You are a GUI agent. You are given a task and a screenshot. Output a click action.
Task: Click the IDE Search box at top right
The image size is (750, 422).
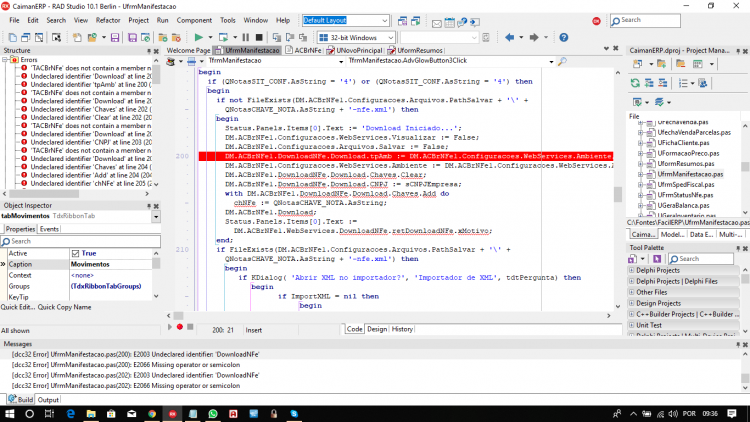pyautogui.click(x=645, y=21)
